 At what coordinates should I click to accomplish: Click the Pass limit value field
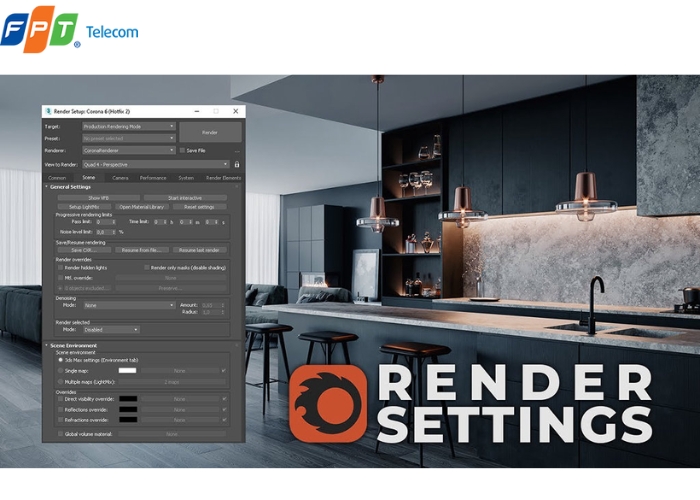[x=105, y=222]
